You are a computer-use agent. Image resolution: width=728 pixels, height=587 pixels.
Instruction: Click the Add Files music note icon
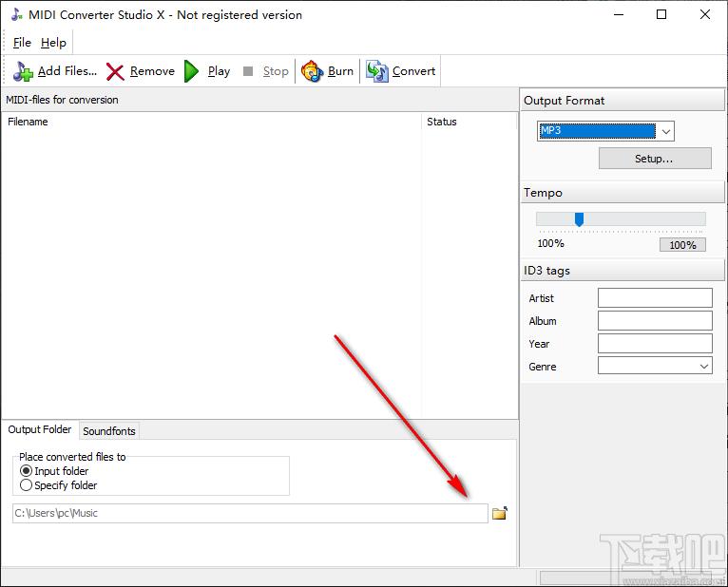pos(23,71)
